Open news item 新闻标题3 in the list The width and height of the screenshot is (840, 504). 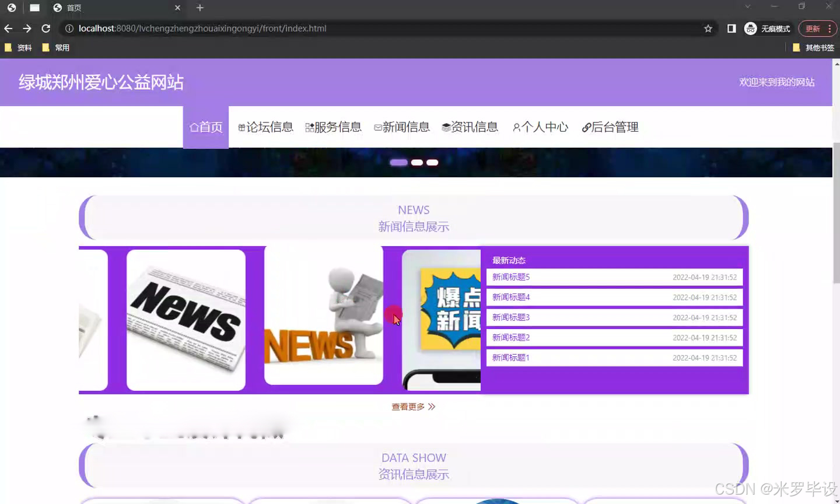[510, 317]
